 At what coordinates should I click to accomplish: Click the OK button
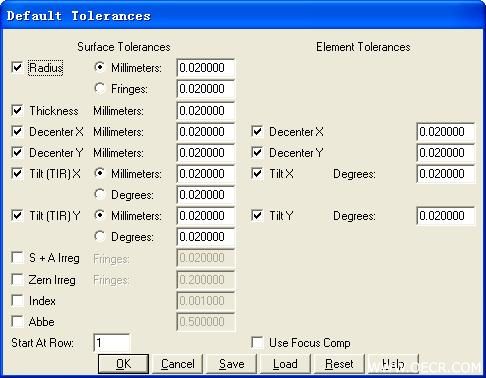pos(123,364)
